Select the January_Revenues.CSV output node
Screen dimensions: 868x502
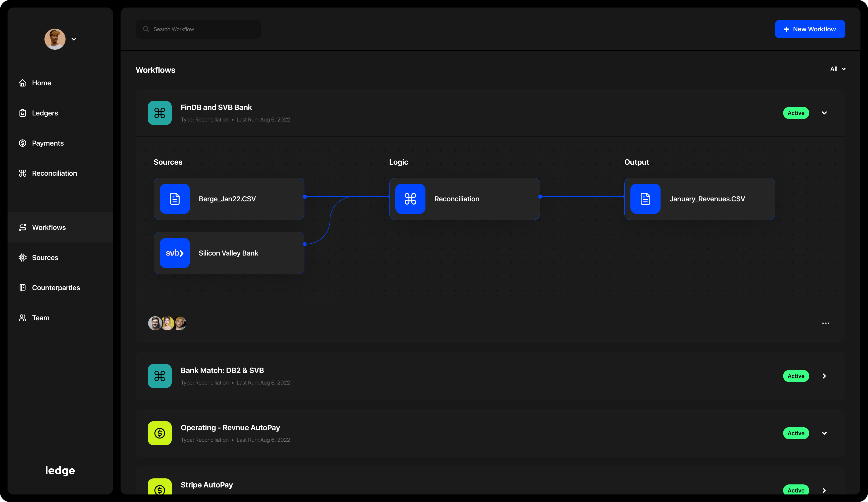[x=699, y=199]
